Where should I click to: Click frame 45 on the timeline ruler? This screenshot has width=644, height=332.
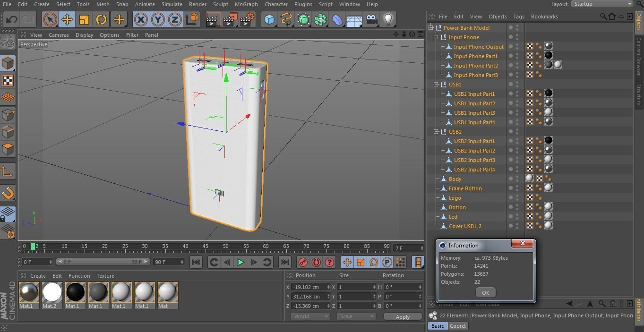click(205, 246)
